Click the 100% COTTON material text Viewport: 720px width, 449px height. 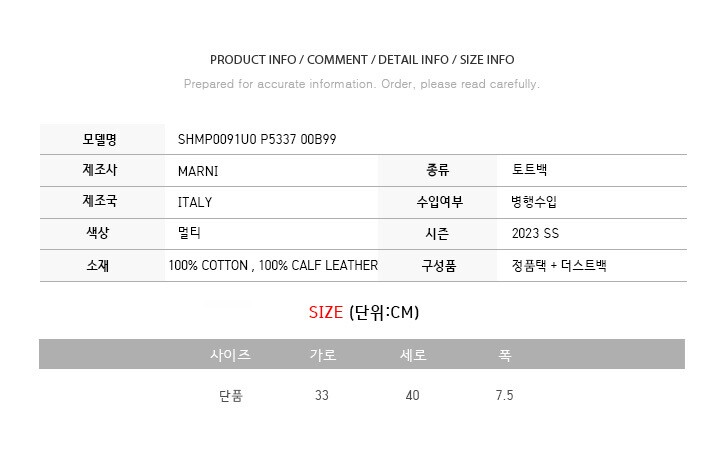click(208, 266)
